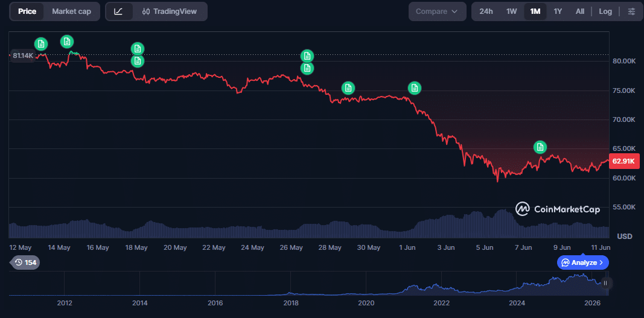
Task: Open news marker near 1 Jun
Action: [415, 87]
